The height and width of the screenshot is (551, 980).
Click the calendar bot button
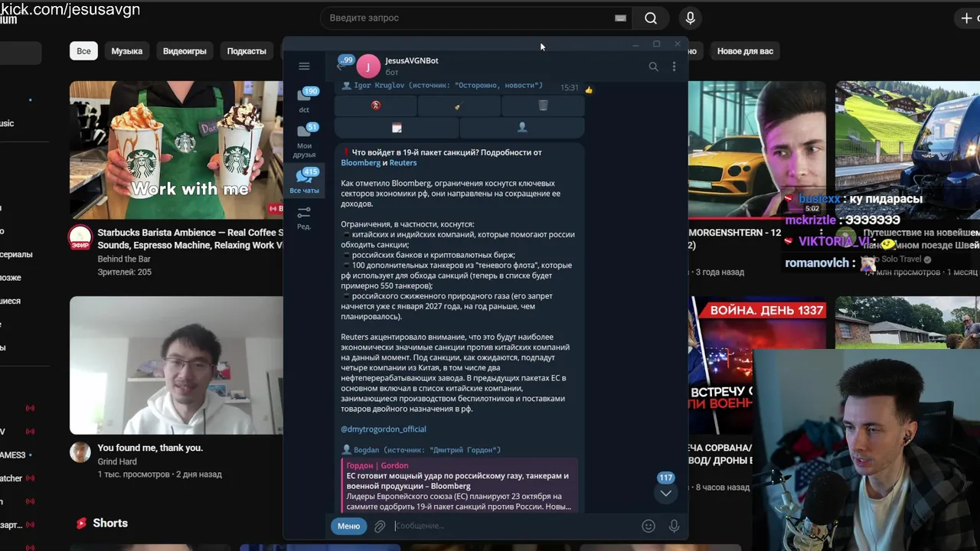click(x=397, y=128)
